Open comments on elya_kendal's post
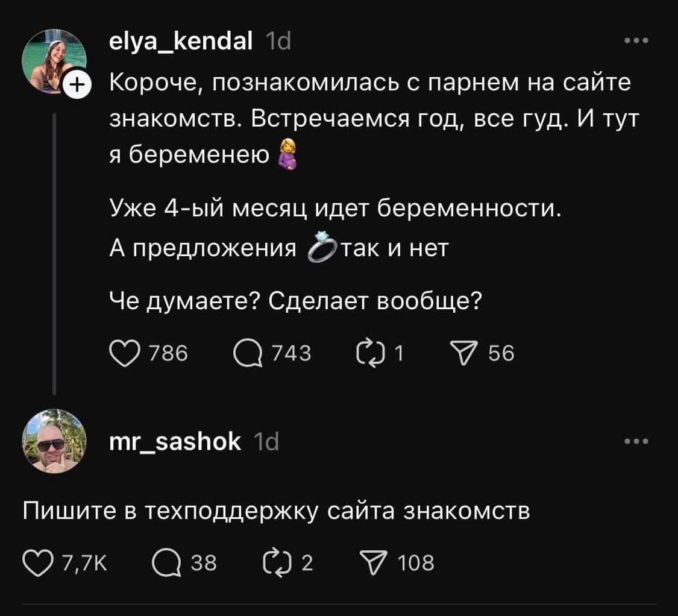Viewport: 678px width, 616px height. 248,353
